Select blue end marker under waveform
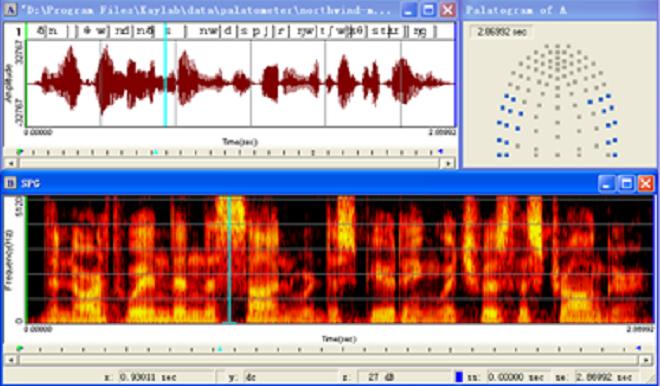 click(440, 152)
